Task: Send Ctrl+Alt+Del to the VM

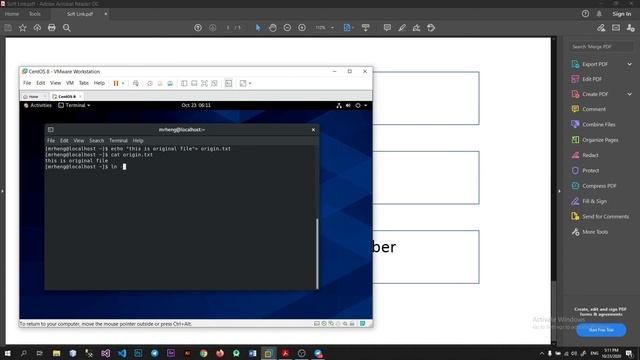Action: pos(136,83)
